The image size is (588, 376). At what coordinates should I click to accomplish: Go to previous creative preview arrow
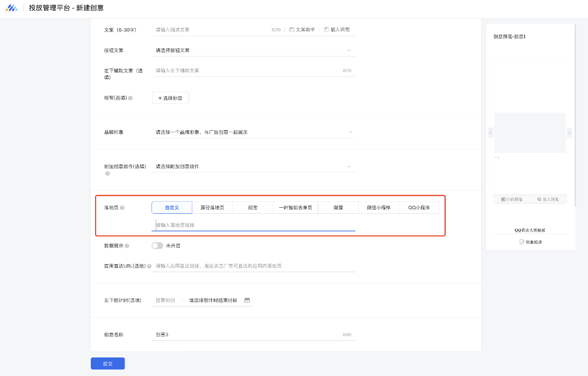point(490,133)
